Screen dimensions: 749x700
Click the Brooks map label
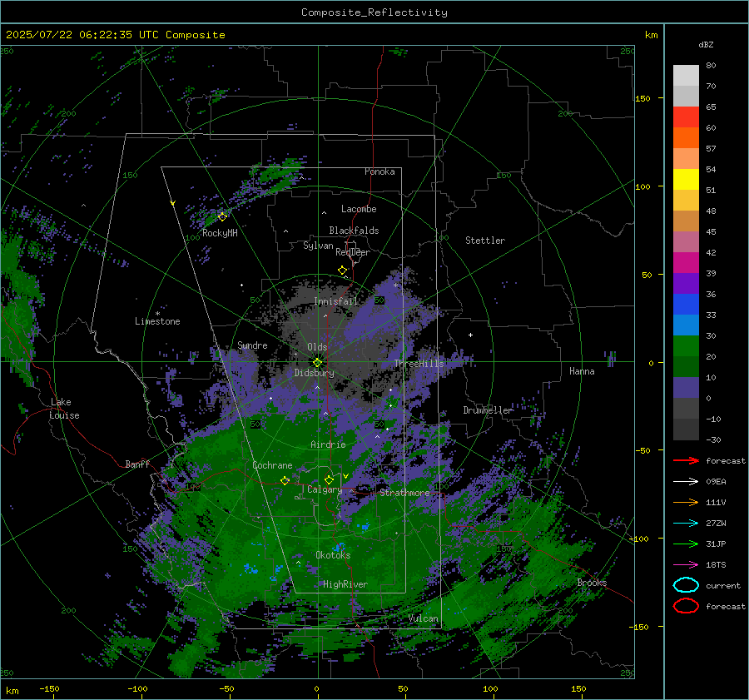click(x=592, y=583)
